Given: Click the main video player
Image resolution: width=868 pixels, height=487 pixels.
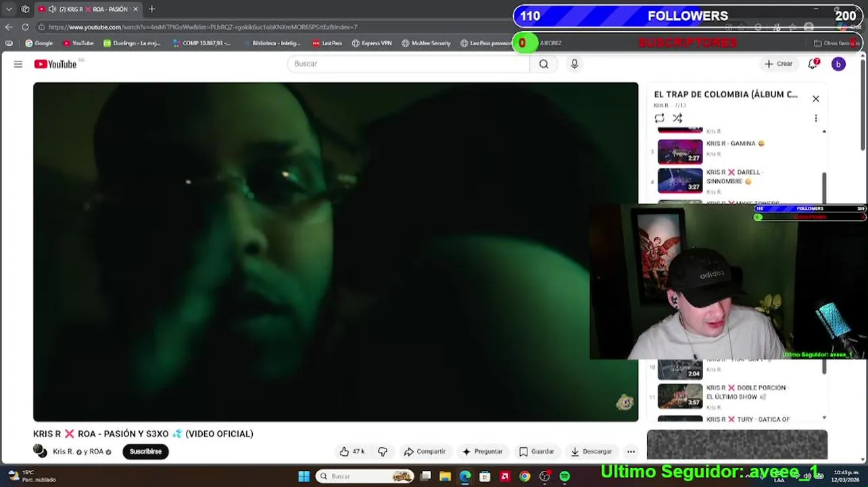Looking at the screenshot, I should pos(335,252).
